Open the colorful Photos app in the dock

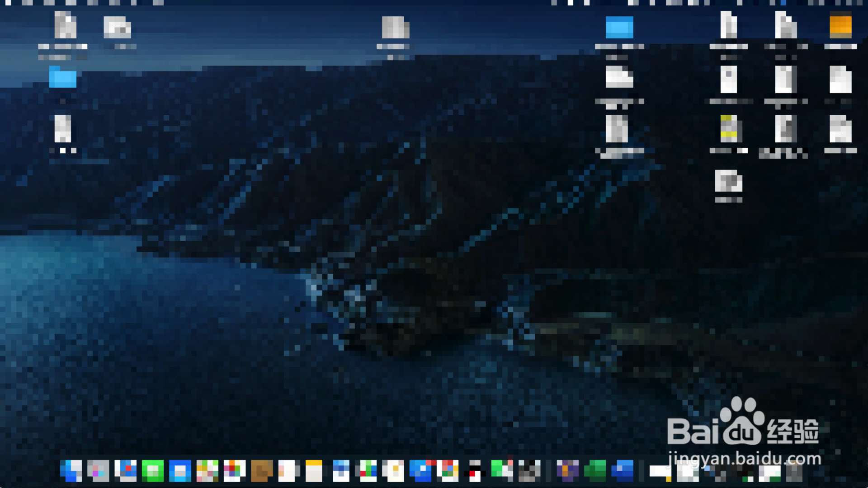point(234,471)
